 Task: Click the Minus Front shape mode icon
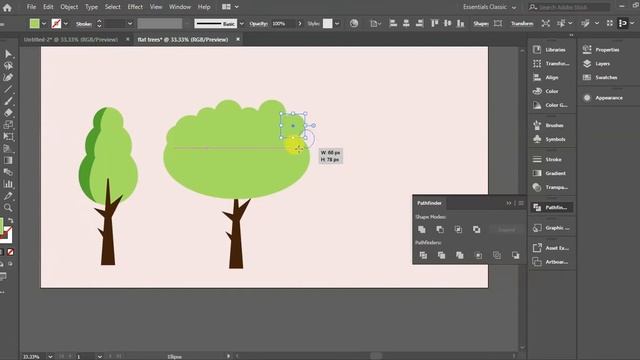440,229
